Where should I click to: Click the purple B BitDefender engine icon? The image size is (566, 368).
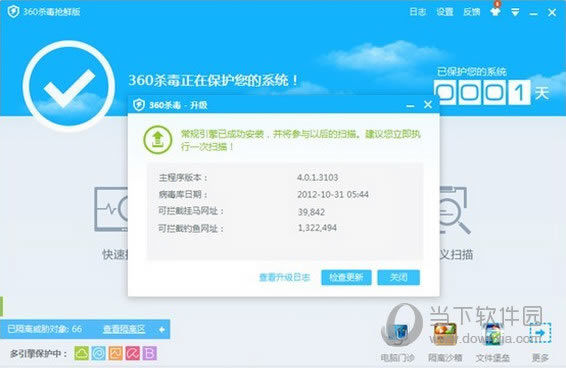[149, 353]
